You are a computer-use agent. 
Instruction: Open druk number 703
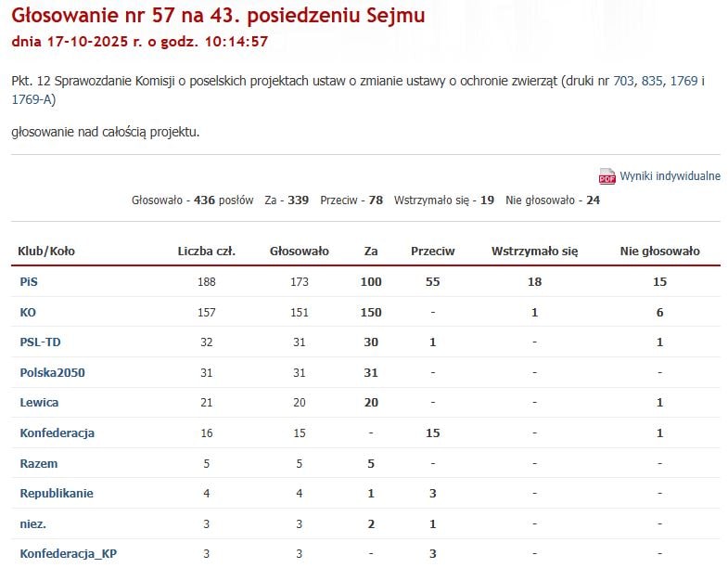pyautogui.click(x=624, y=82)
